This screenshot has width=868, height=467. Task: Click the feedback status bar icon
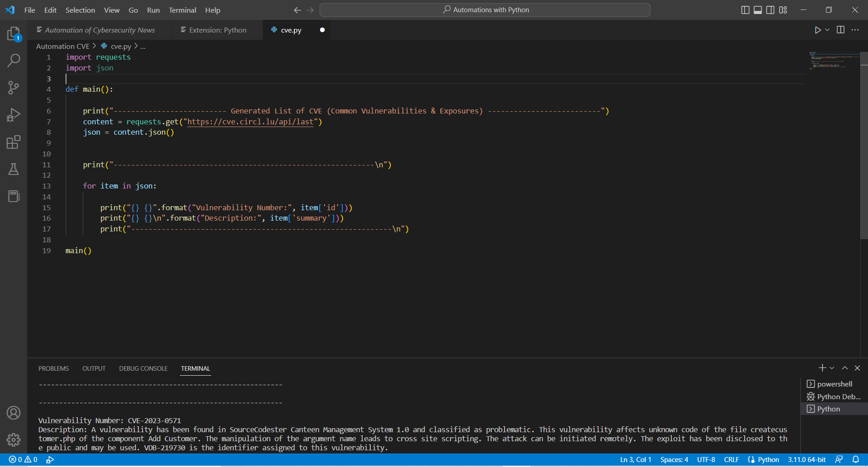pos(839,459)
